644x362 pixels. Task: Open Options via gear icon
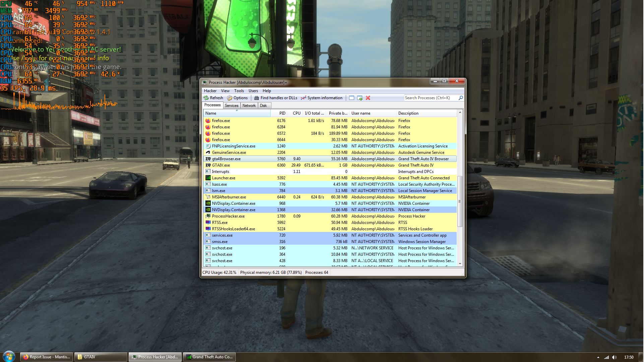pos(230,98)
